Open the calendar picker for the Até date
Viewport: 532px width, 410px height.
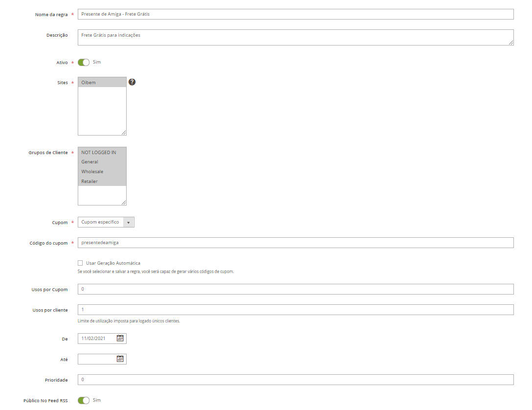[120, 359]
